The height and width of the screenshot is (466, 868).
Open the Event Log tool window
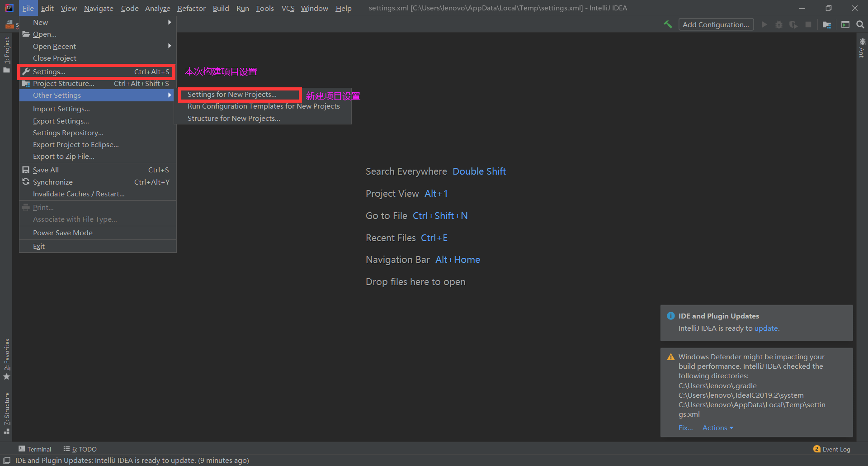coord(832,449)
